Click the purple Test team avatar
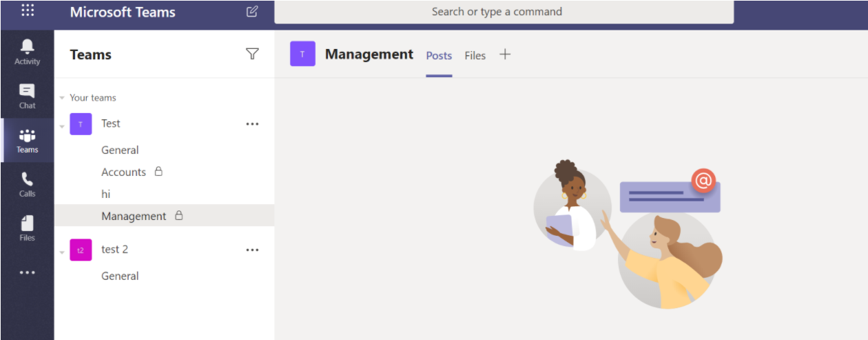Viewport: 868px width, 340px height. point(81,124)
